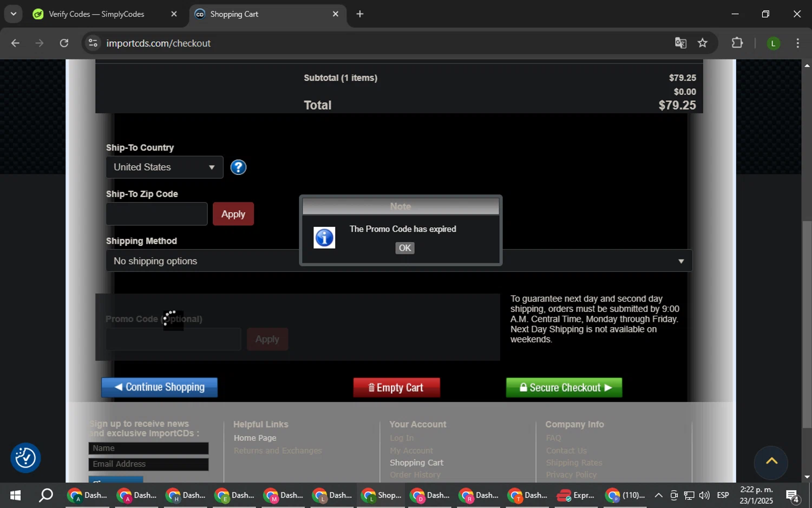
Task: Expand the Shipping Method dropdown arrow
Action: tap(681, 261)
